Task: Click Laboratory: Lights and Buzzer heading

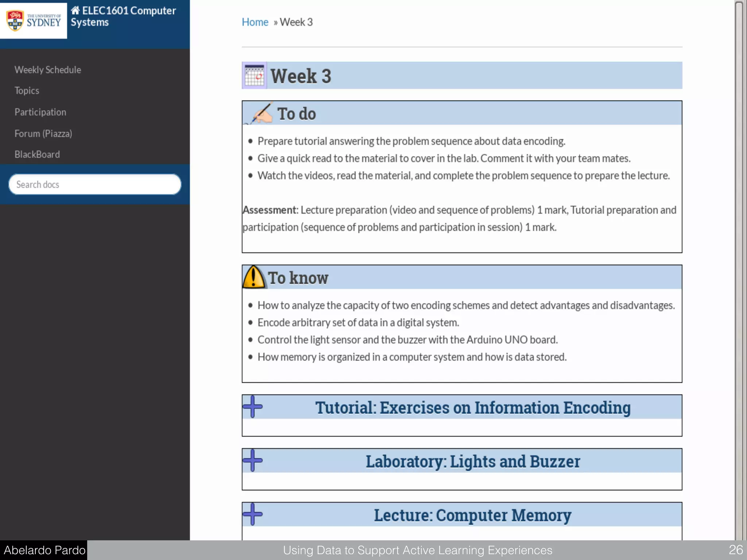Action: [x=473, y=462]
